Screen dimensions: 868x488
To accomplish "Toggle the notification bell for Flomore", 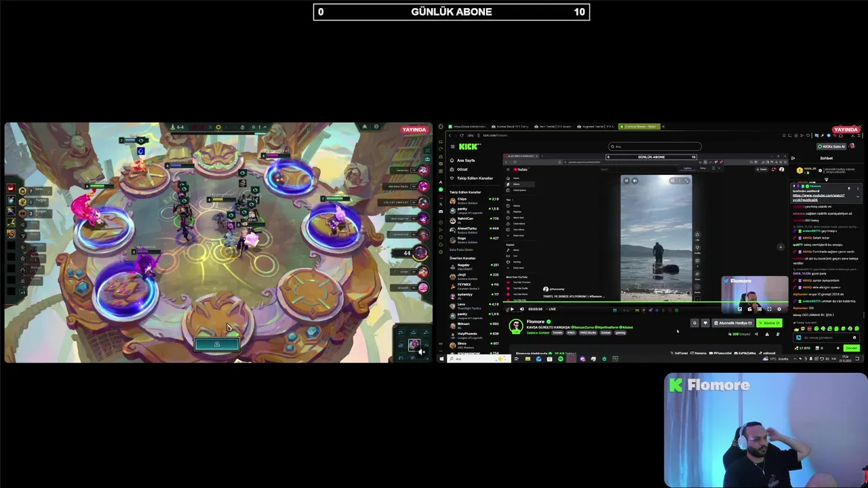I will (694, 323).
